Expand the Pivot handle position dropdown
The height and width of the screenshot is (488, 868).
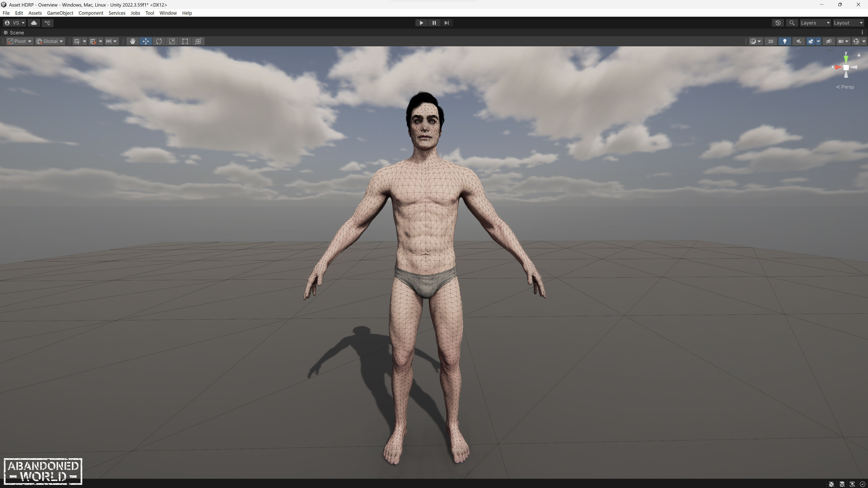coord(19,41)
